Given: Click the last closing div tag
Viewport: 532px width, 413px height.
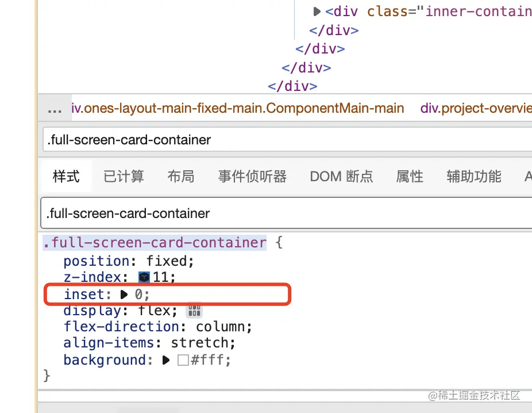Looking at the screenshot, I should [292, 86].
